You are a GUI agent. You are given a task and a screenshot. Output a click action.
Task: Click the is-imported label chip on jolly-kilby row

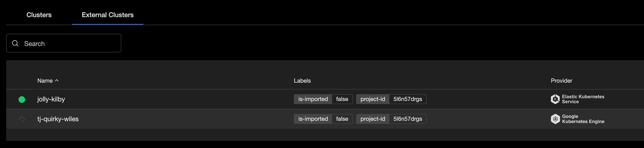coord(313,99)
